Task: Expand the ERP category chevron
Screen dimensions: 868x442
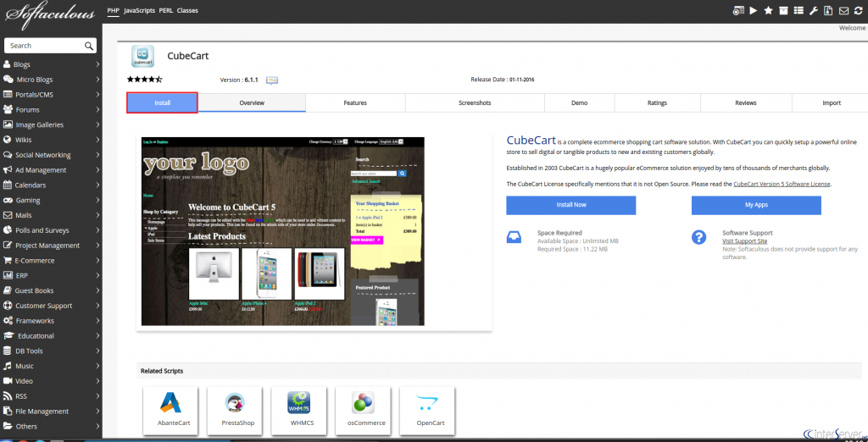Action: tap(97, 275)
